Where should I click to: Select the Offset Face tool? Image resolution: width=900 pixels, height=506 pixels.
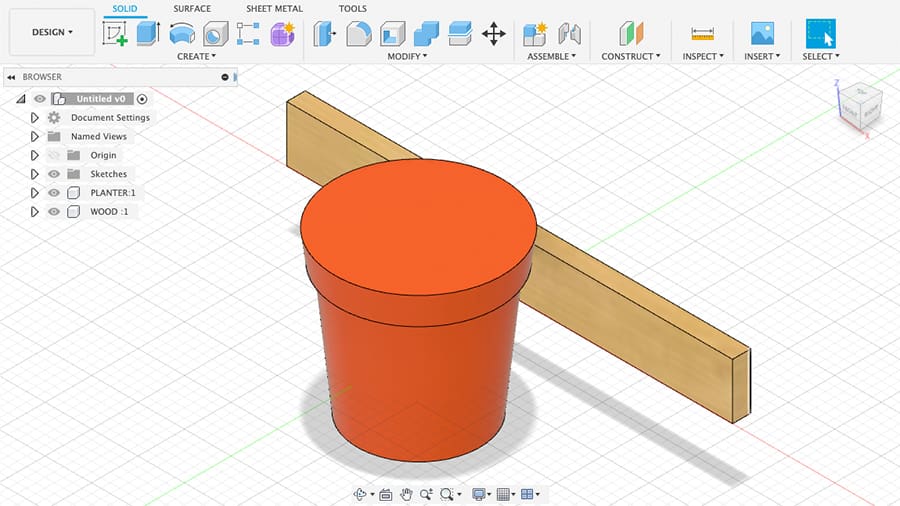460,33
